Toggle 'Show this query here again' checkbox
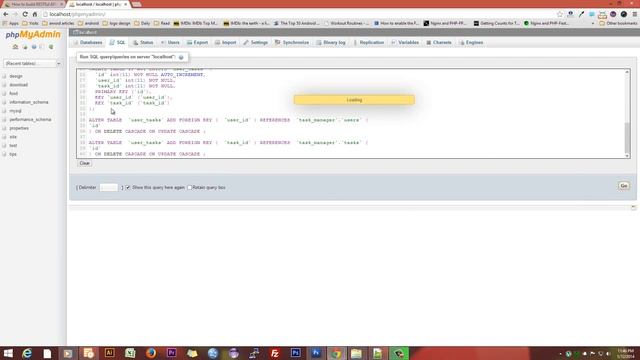 128,187
